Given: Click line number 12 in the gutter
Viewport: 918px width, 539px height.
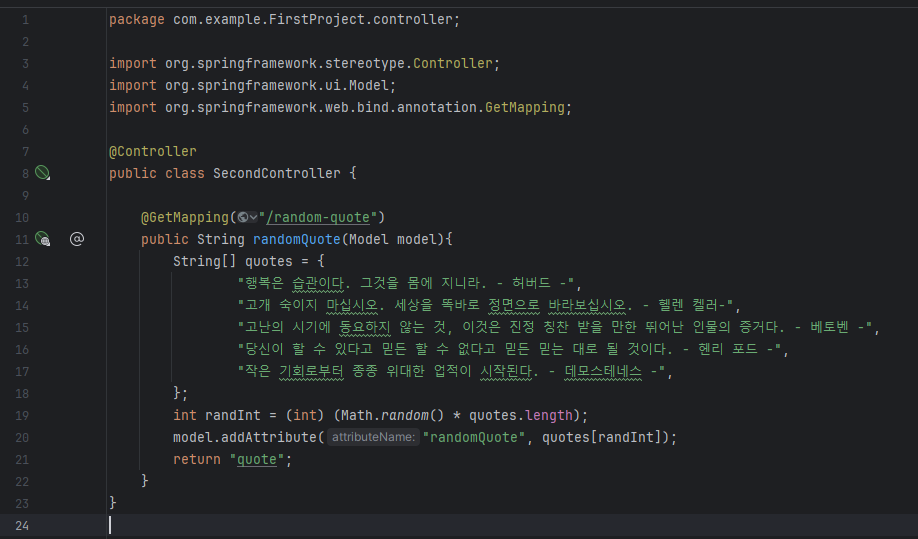Looking at the screenshot, I should pyautogui.click(x=22, y=262).
